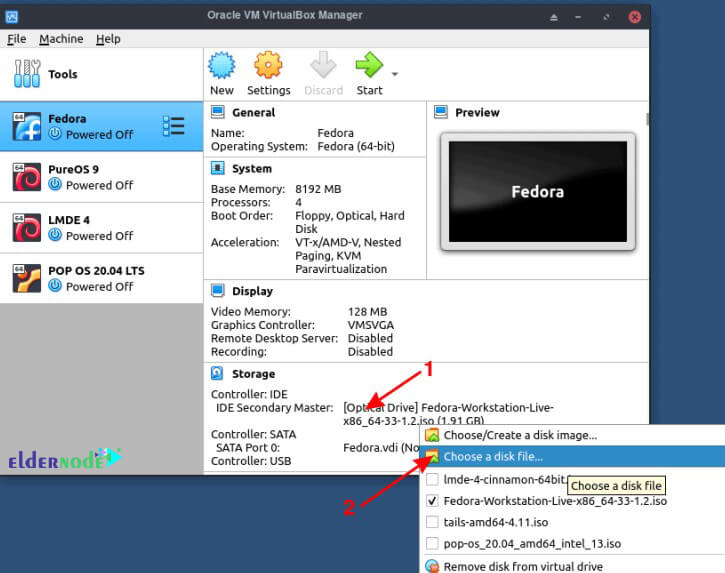Click the New virtual machine icon
725x573 pixels.
tap(221, 65)
